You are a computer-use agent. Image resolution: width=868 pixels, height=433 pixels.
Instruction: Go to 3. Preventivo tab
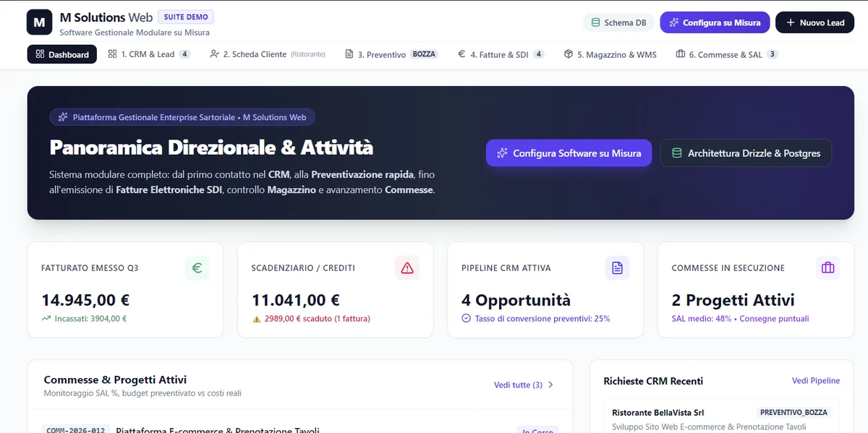pos(391,54)
